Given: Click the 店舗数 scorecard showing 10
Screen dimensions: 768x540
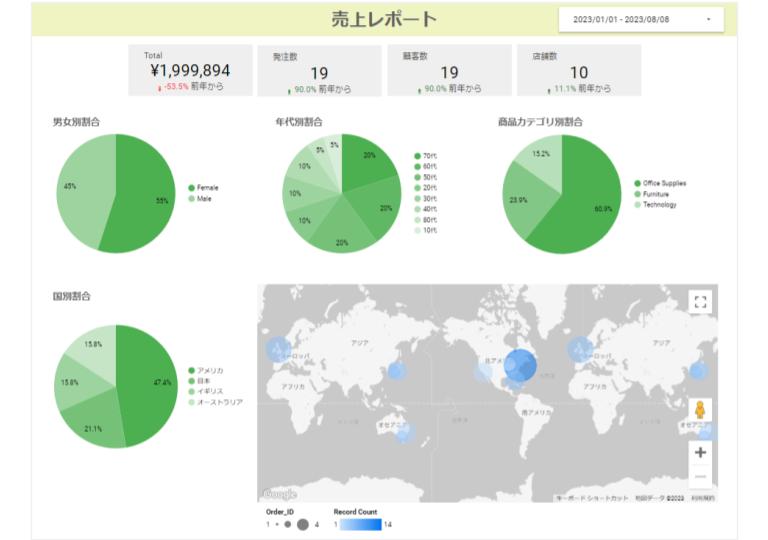Looking at the screenshot, I should (578, 70).
